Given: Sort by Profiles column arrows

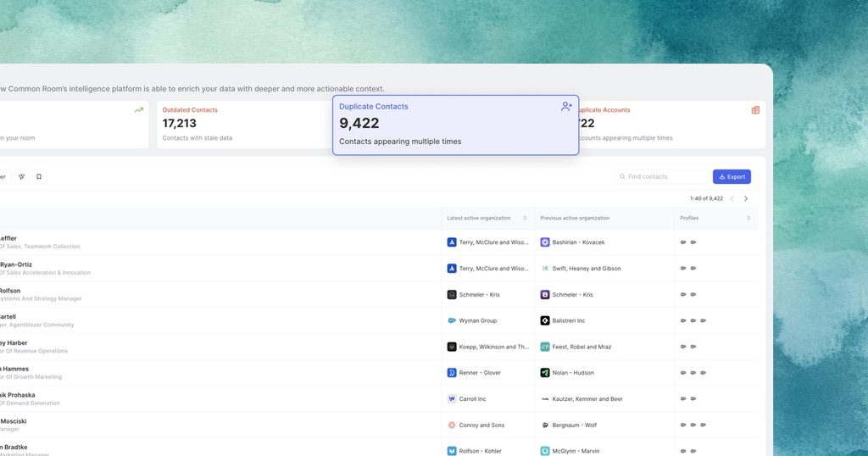Looking at the screenshot, I should coord(748,218).
